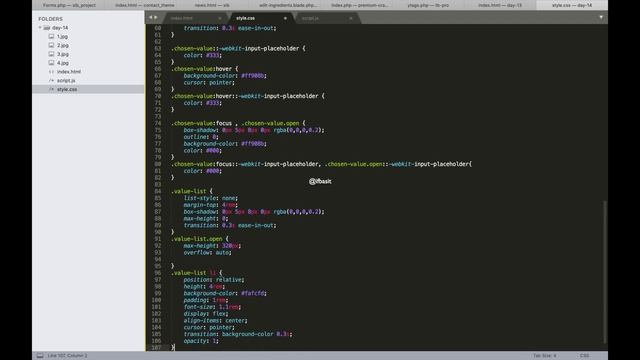Click the code icon beside script.js
The width and height of the screenshot is (640, 360).
coord(51,80)
